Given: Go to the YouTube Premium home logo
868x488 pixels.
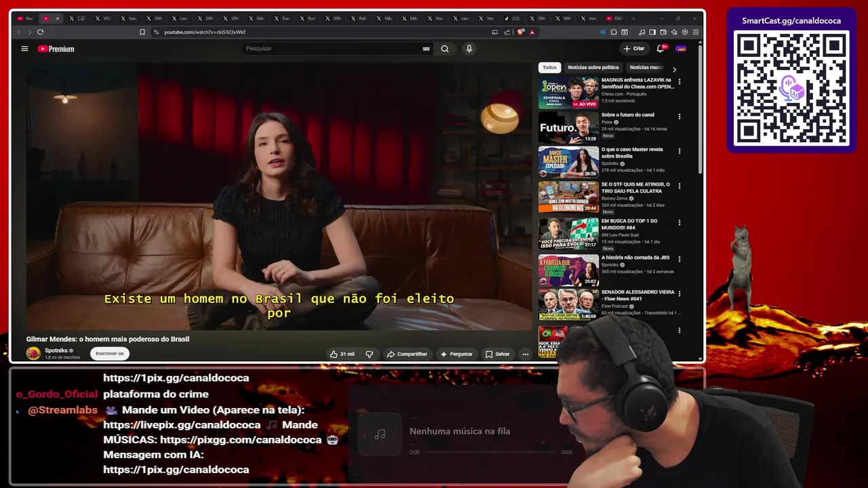Looking at the screenshot, I should [x=56, y=49].
